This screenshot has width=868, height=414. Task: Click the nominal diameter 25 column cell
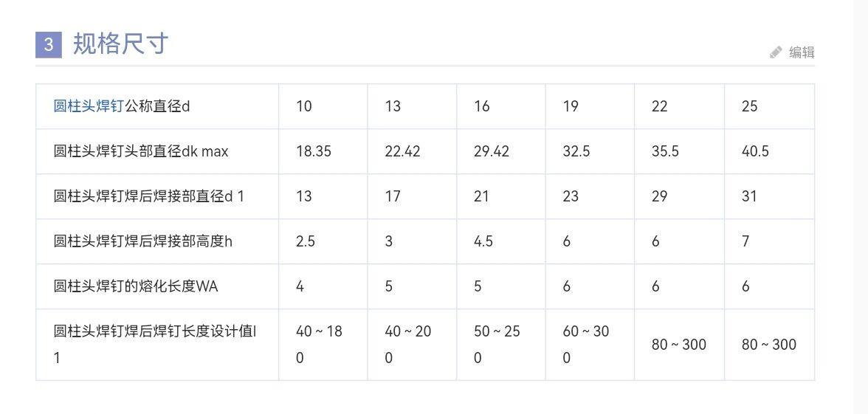pyautogui.click(x=750, y=106)
